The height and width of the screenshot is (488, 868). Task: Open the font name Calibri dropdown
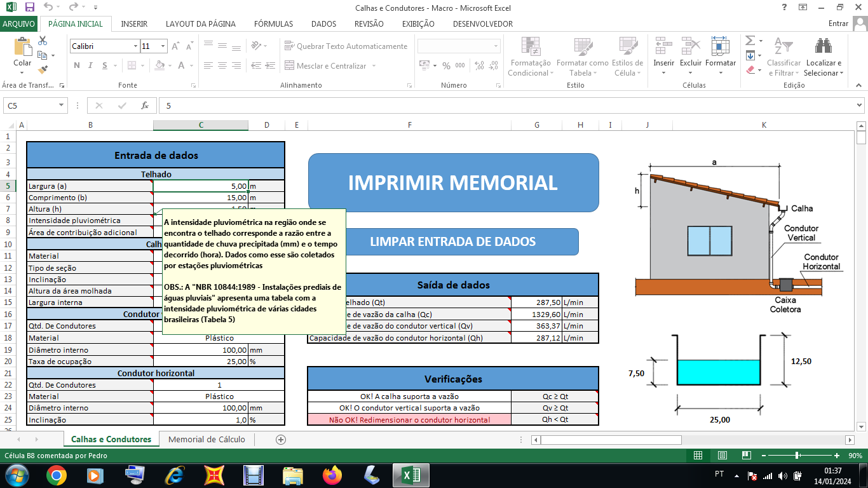135,46
